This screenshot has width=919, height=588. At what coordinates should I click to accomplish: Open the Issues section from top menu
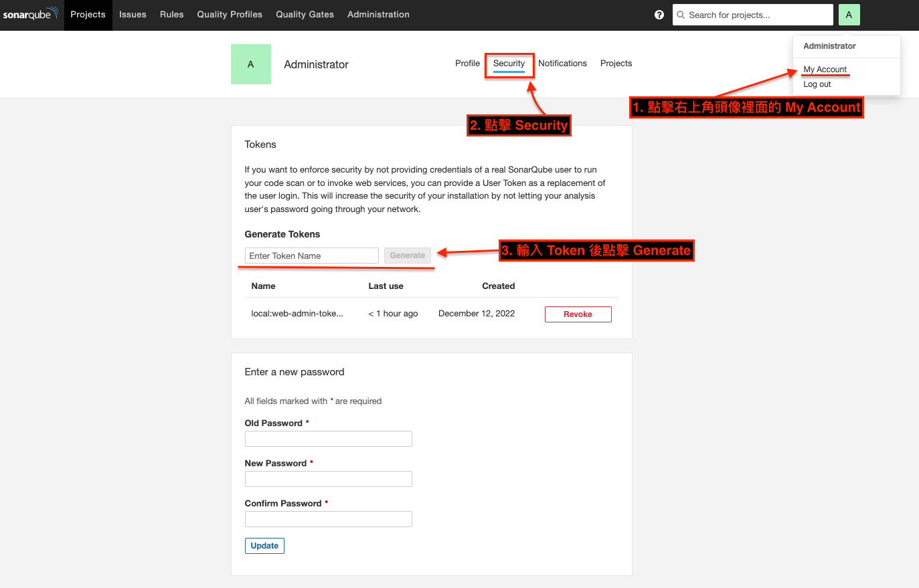point(133,14)
